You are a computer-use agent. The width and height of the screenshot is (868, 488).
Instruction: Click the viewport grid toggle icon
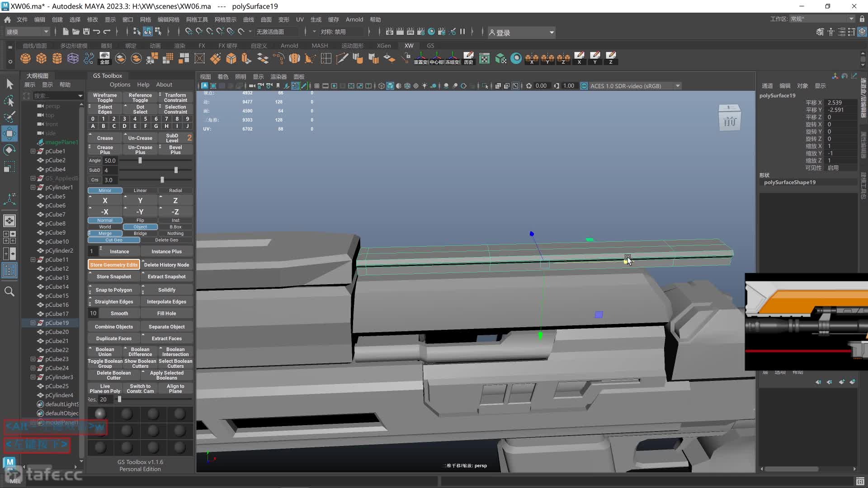click(x=316, y=86)
